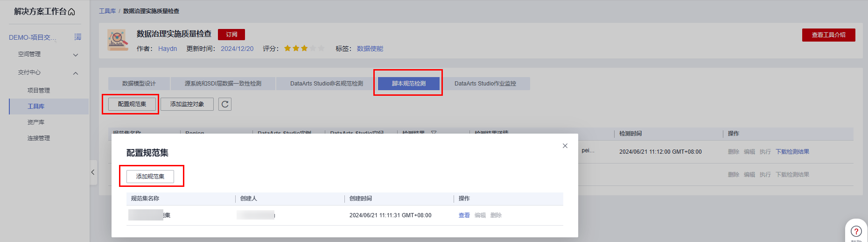Viewport: 868px width, 242px height.
Task: Click 2024/06/21 11:12:00 detection time cell
Action: click(660, 152)
